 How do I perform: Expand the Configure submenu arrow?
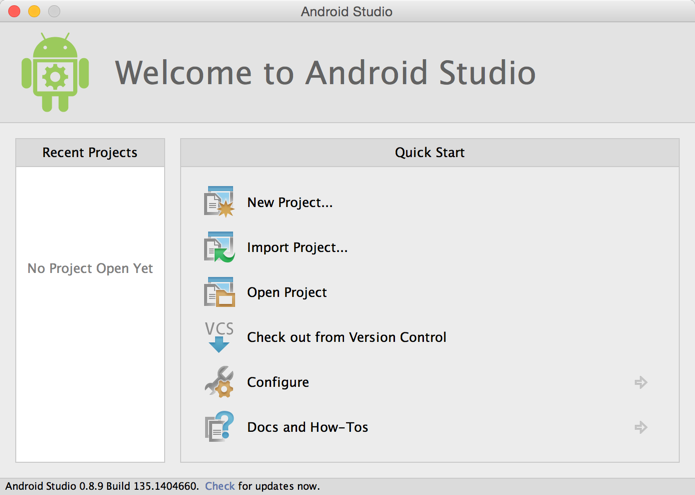640,382
